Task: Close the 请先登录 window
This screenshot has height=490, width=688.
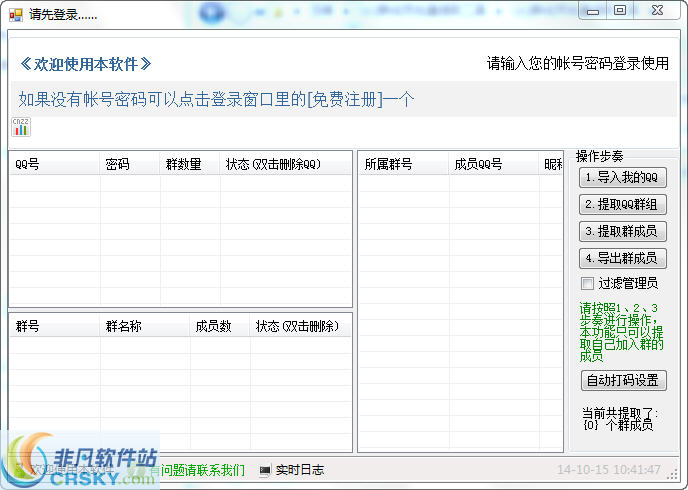Action: pyautogui.click(x=657, y=11)
